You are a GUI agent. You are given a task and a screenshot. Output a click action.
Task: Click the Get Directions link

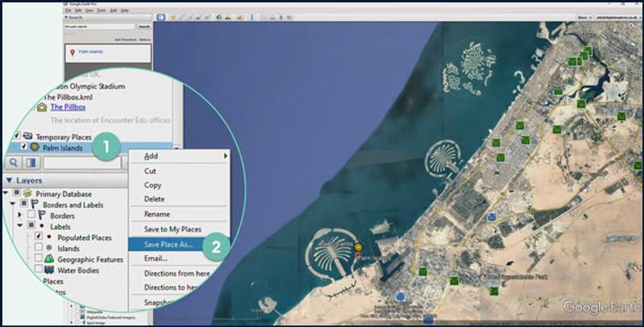(126, 39)
